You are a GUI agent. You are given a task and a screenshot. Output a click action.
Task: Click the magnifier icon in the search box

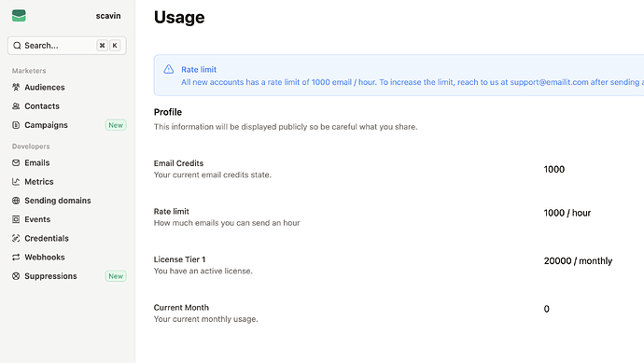point(17,46)
